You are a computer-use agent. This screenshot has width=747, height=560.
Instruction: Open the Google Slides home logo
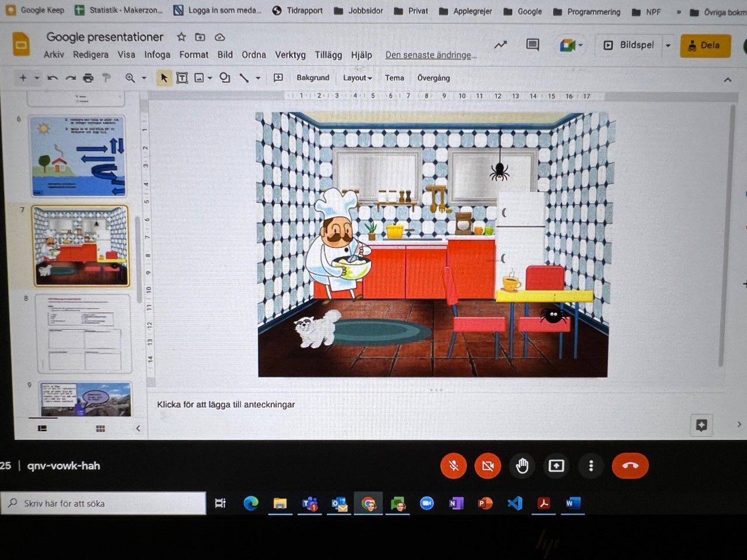(21, 45)
